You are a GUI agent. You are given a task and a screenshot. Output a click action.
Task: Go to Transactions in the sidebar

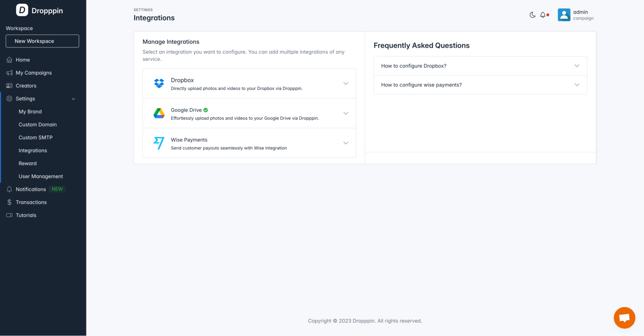click(x=31, y=202)
